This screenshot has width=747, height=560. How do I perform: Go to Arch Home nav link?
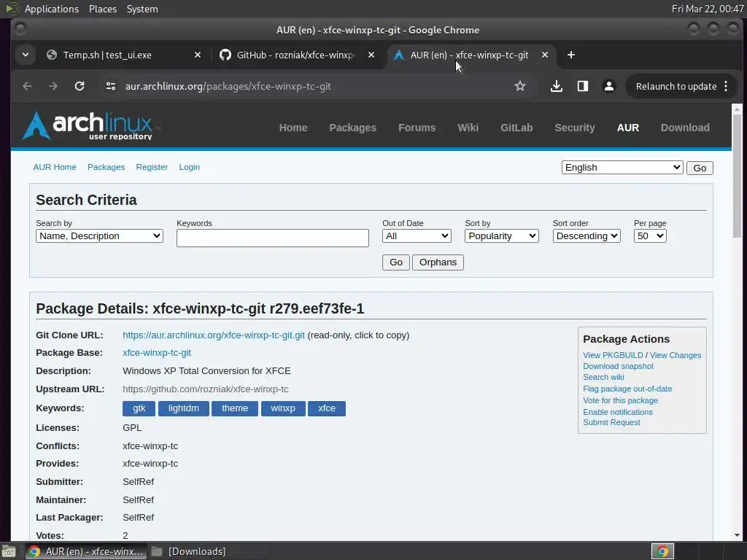(x=293, y=128)
